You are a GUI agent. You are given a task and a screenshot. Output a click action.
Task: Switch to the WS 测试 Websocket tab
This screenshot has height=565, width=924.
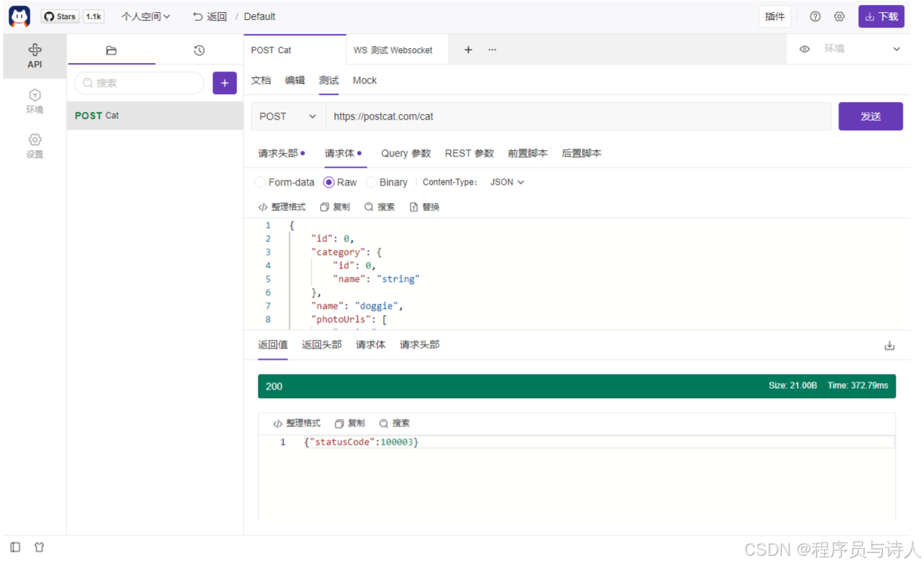399,50
